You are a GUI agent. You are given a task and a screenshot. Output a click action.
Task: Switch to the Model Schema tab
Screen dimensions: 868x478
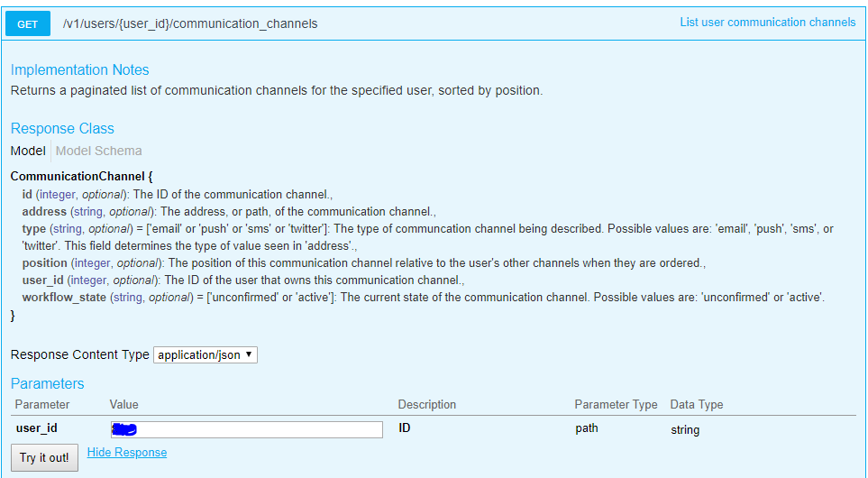point(99,151)
